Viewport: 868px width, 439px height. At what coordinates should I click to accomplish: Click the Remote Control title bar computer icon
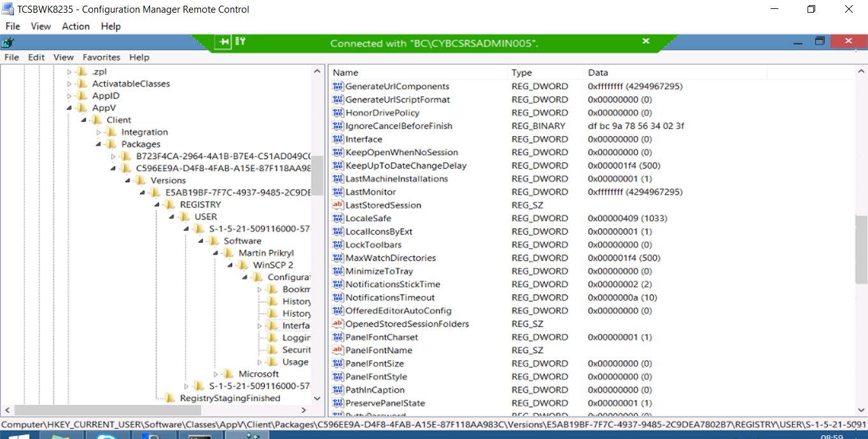click(x=8, y=10)
